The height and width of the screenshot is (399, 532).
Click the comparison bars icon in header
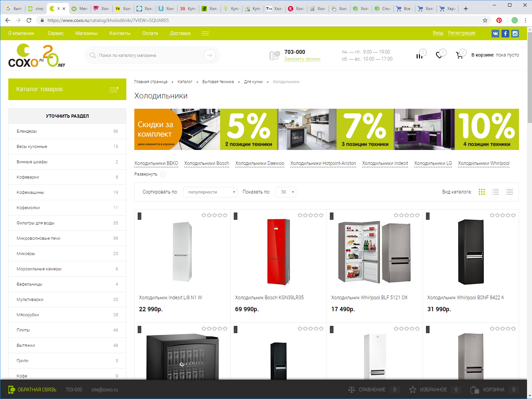click(x=420, y=56)
